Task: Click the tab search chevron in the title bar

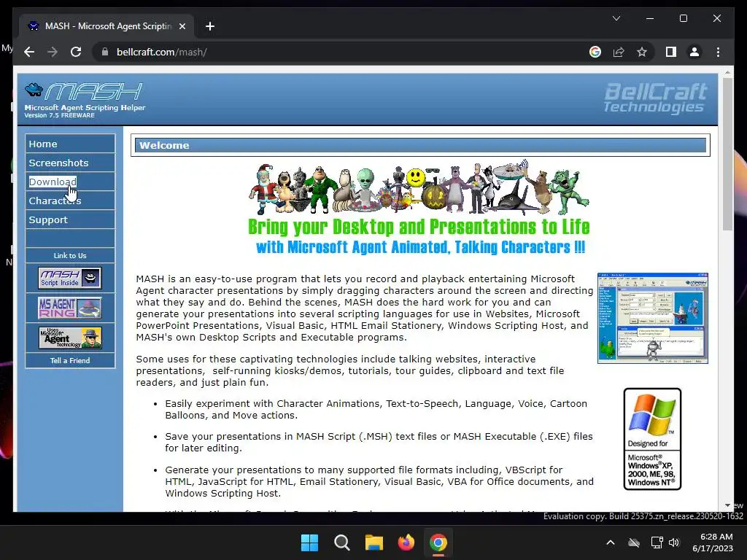Action: tap(616, 18)
